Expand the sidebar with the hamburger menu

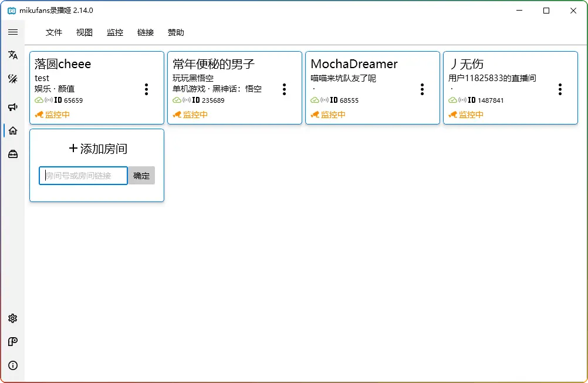pyautogui.click(x=12, y=32)
